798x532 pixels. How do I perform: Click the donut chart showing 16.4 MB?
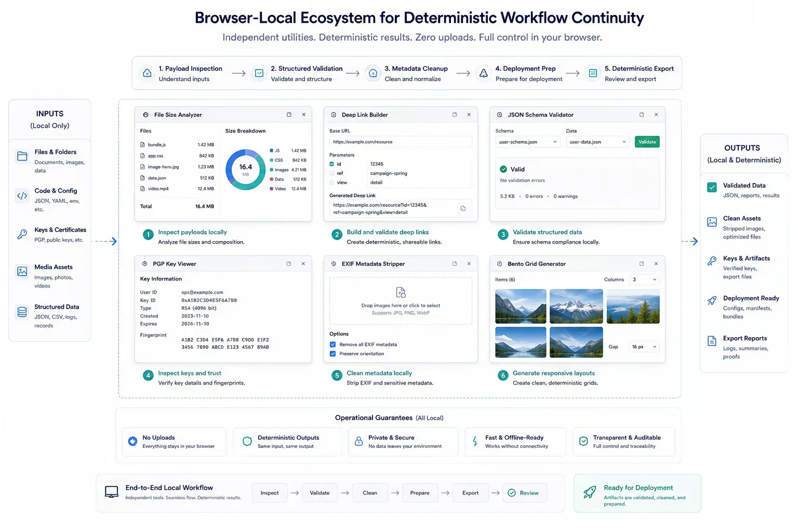pos(246,169)
